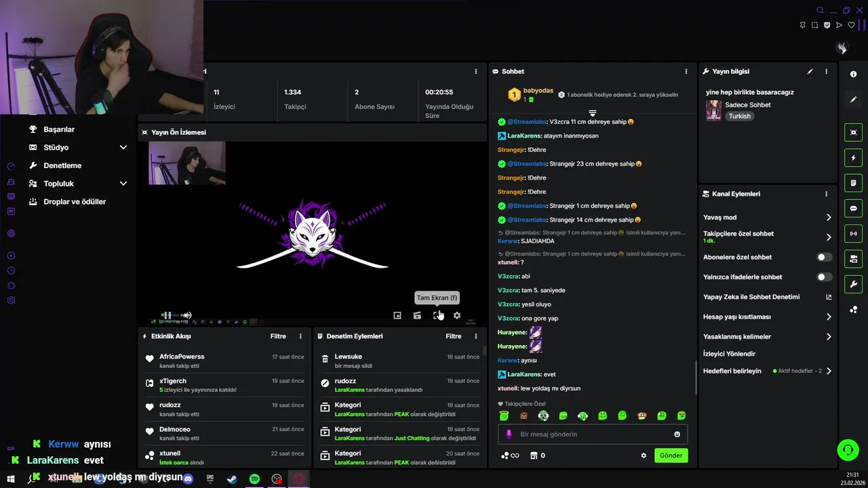Toggle Abonelere özel sohbet switch

pyautogui.click(x=824, y=258)
